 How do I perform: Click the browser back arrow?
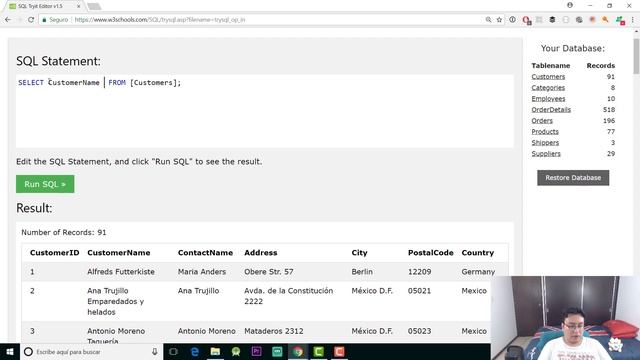pos(8,20)
